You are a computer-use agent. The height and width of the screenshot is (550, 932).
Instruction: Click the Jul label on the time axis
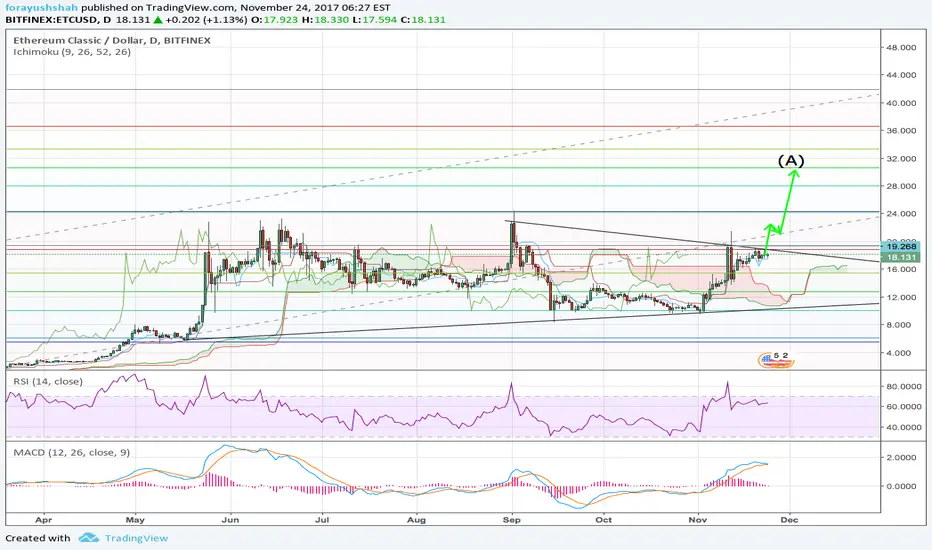click(322, 520)
